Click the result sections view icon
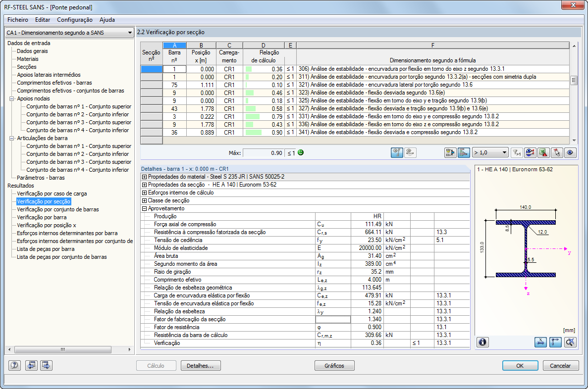This screenshot has height=389, width=588. coord(410,152)
